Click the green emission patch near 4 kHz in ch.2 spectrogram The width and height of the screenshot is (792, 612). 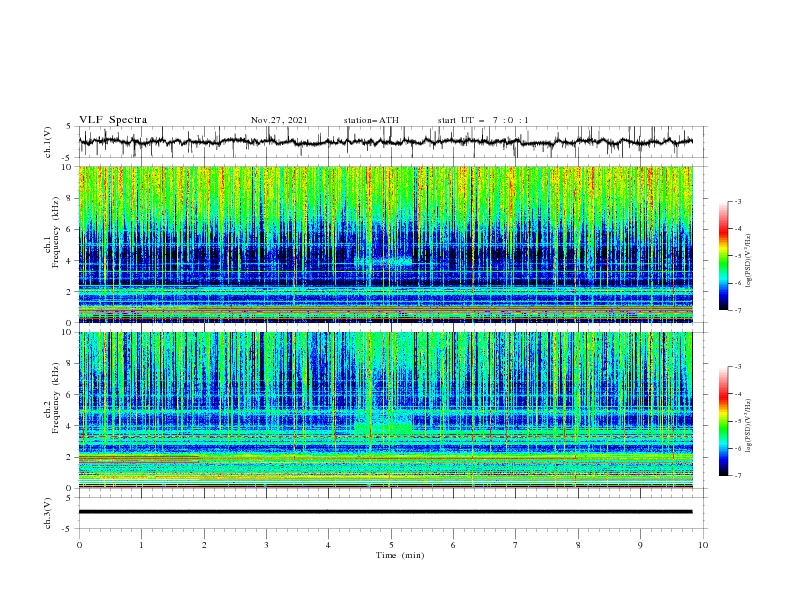click(x=383, y=428)
